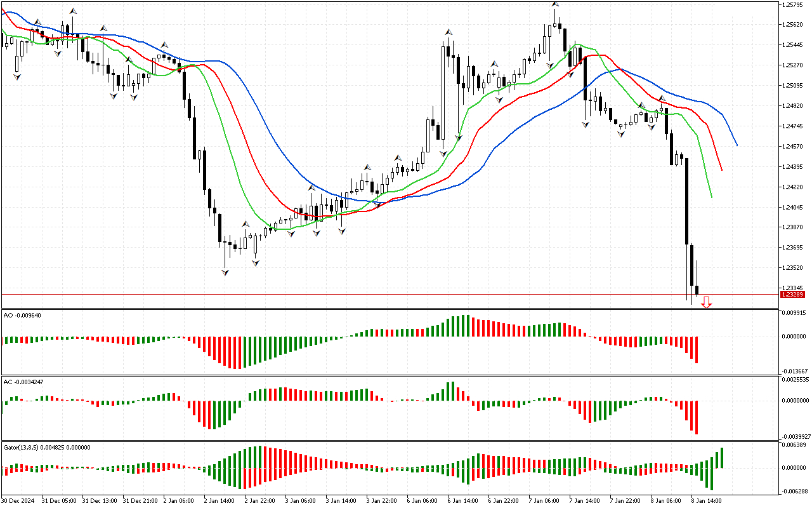
Task: Click the 1.25620 price level on the scale
Action: click(x=794, y=25)
